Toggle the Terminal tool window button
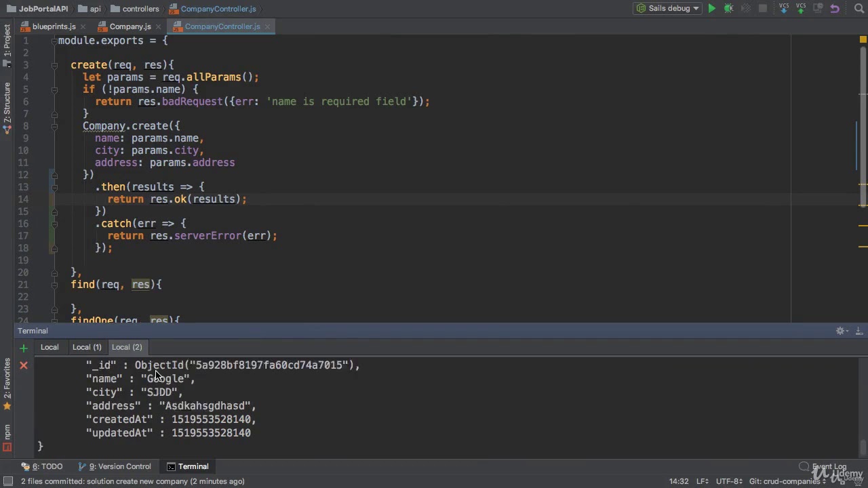 pos(188,466)
